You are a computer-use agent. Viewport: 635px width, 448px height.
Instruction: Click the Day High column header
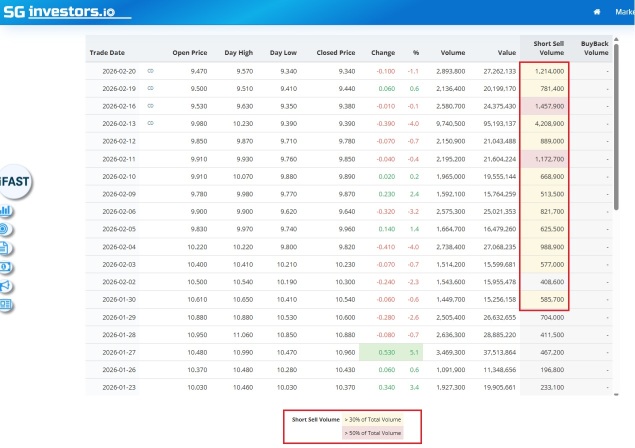click(x=239, y=53)
